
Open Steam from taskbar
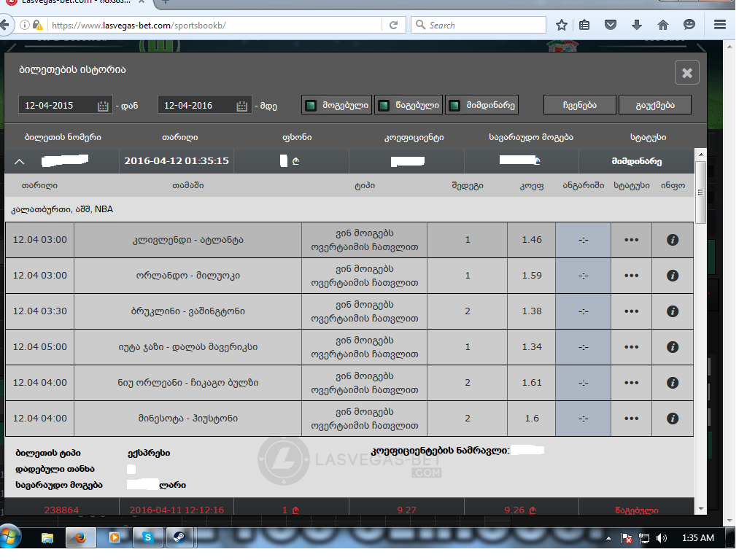(179, 537)
